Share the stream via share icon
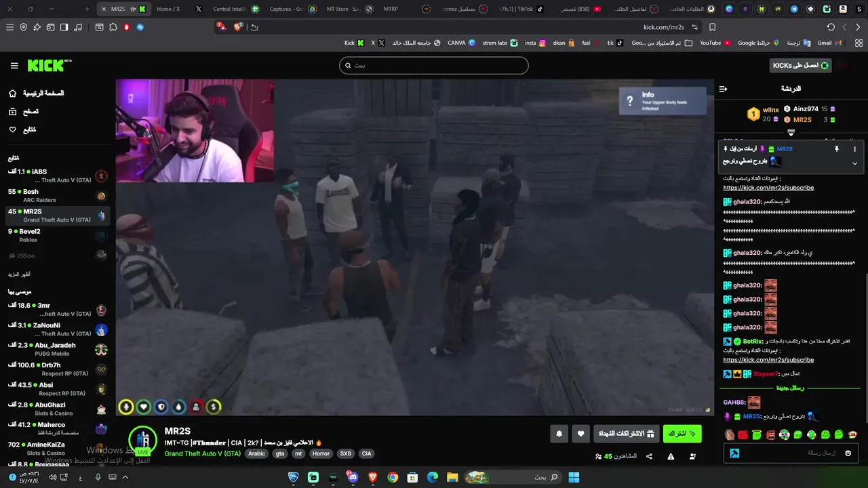Screen dimensions: 868x488 tap(649, 457)
